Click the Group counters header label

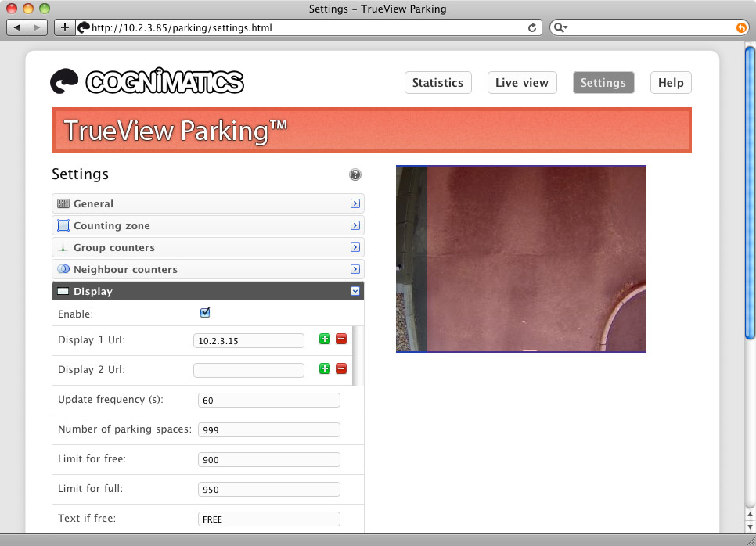coord(114,248)
